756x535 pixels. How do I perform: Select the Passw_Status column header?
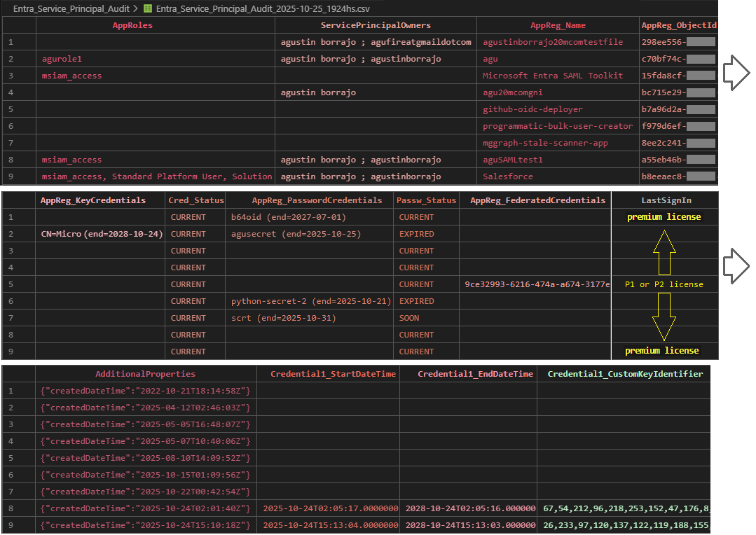coord(427,200)
